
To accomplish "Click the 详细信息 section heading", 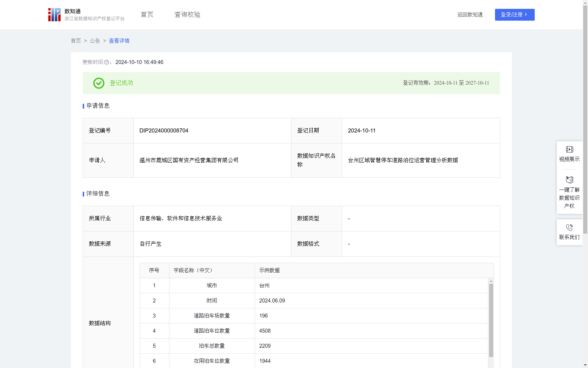I will click(98, 194).
